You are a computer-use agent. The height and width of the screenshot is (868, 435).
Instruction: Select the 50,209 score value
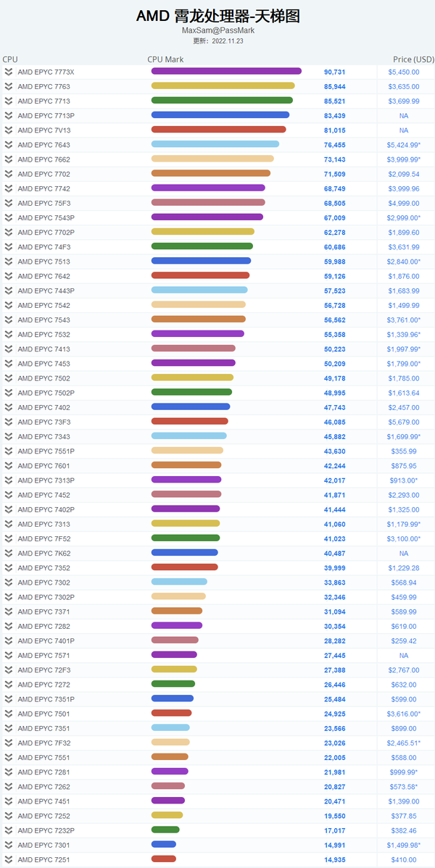tap(335, 364)
